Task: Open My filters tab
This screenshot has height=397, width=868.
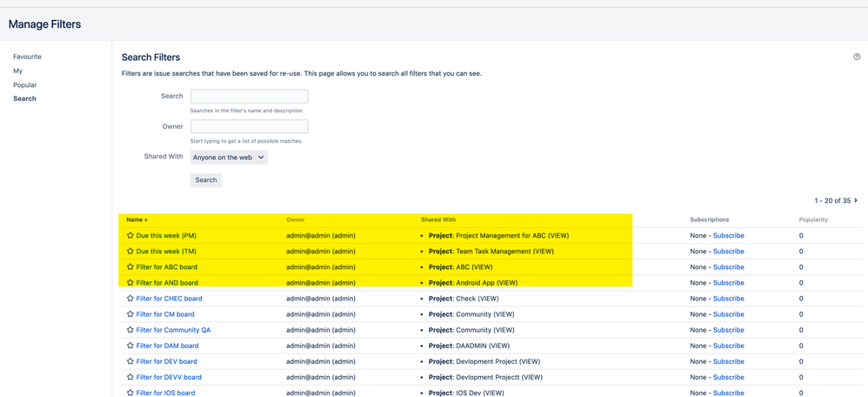Action: (x=17, y=71)
